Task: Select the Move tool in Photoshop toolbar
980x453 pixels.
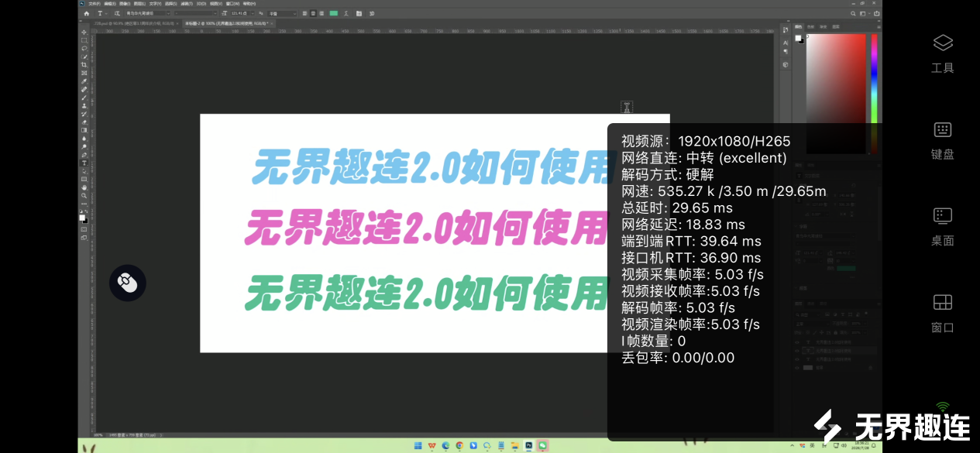Action: [84, 33]
